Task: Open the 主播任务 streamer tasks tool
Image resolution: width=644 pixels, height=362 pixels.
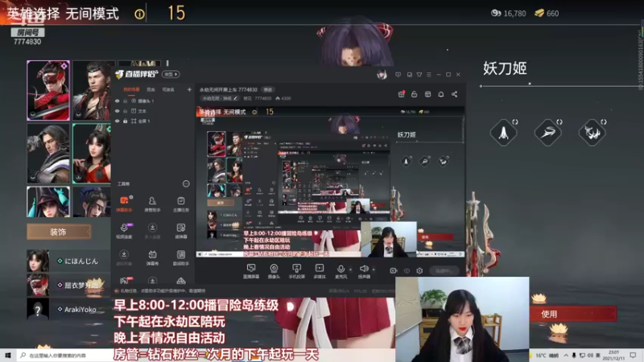Action: click(180, 204)
